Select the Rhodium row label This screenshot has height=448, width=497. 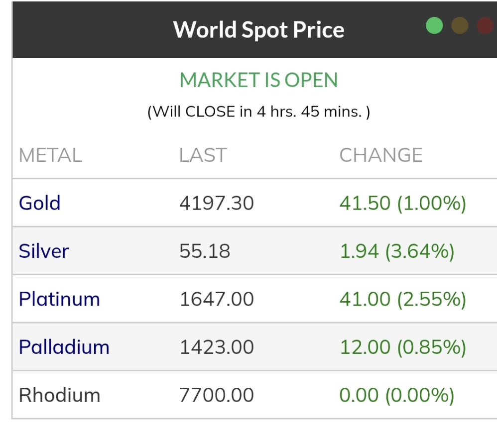pos(60,395)
